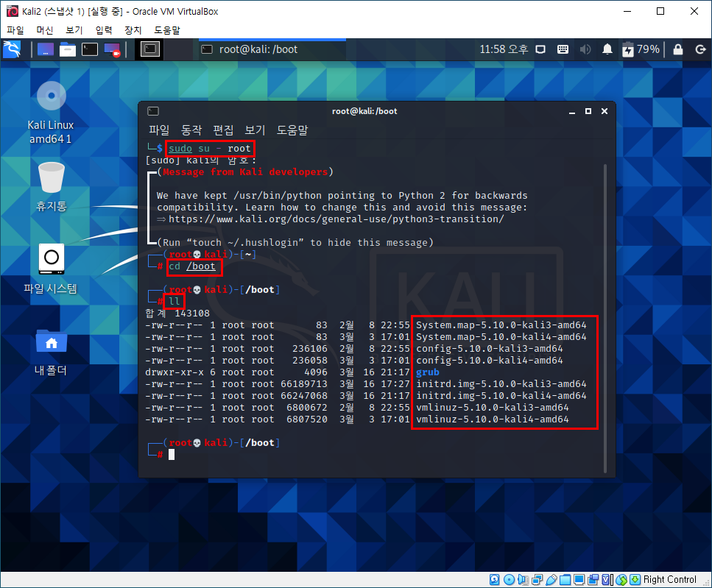Open the terminal window's 편집 menu

coord(223,130)
